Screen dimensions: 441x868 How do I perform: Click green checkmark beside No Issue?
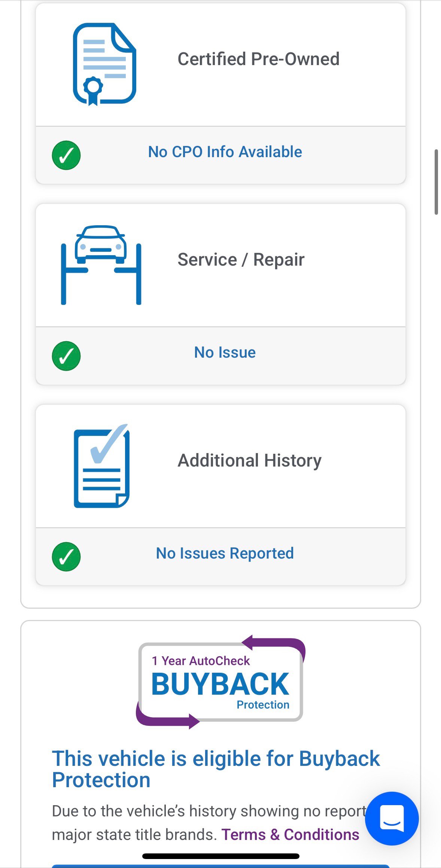66,356
